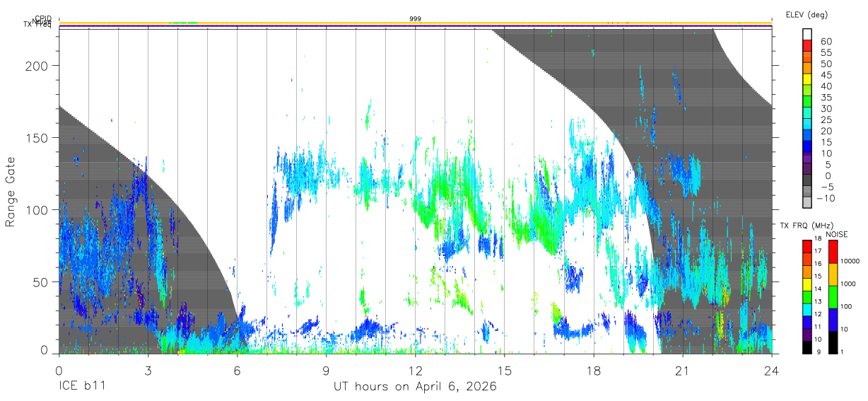Screen dimensions: 868x401
Task: Pick the black TX FRQ swatch between 9 and 10
Action: 808,347
